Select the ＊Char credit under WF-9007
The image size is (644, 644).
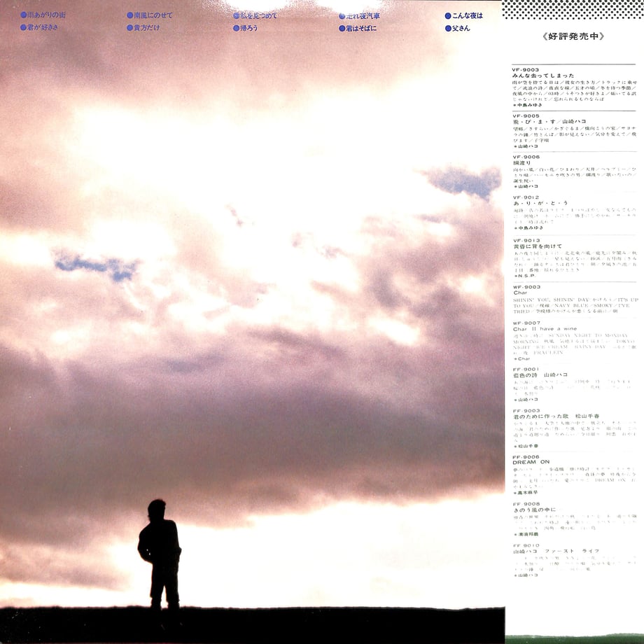tap(521, 358)
